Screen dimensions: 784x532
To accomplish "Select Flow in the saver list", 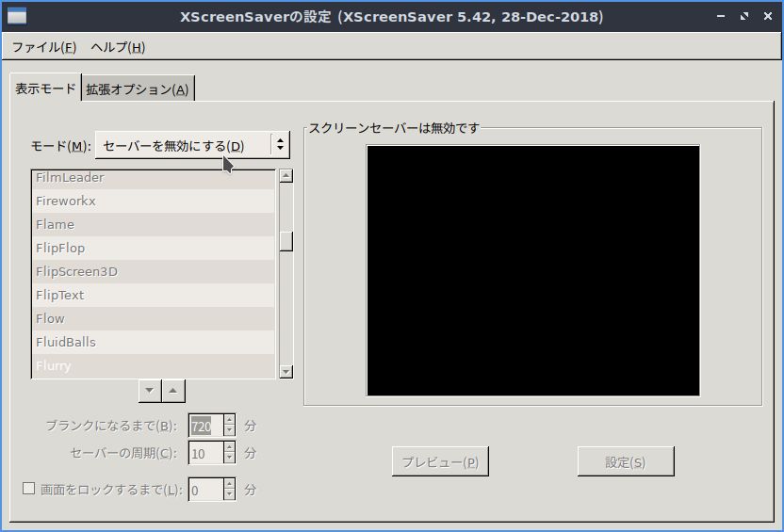I will (x=153, y=318).
